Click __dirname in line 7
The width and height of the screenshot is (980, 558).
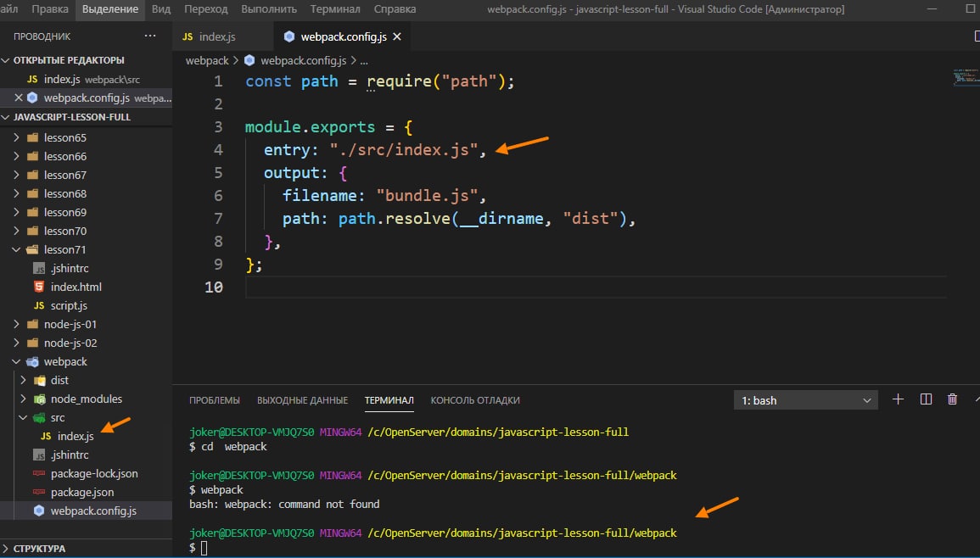point(501,219)
